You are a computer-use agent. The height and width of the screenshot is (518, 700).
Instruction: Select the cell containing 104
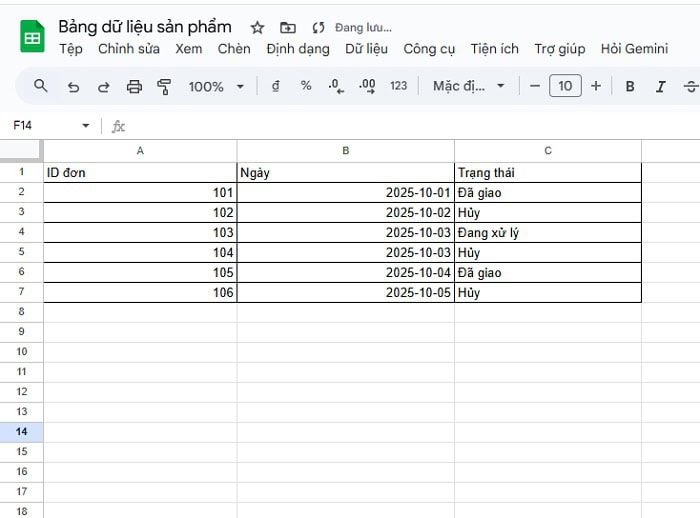click(x=140, y=253)
